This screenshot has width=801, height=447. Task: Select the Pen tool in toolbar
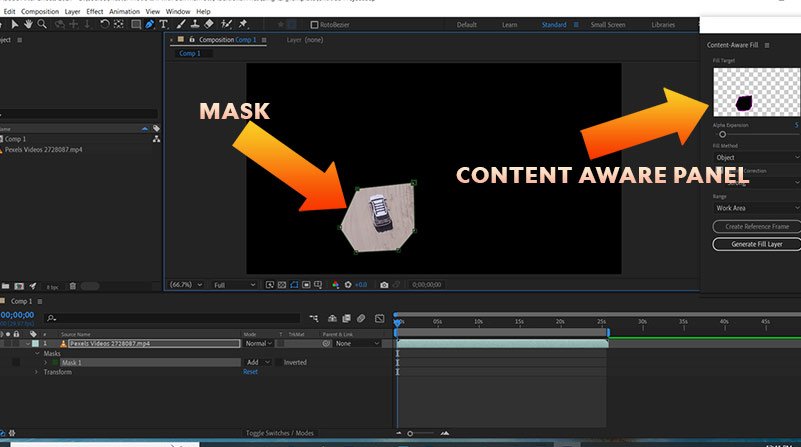pyautogui.click(x=149, y=24)
